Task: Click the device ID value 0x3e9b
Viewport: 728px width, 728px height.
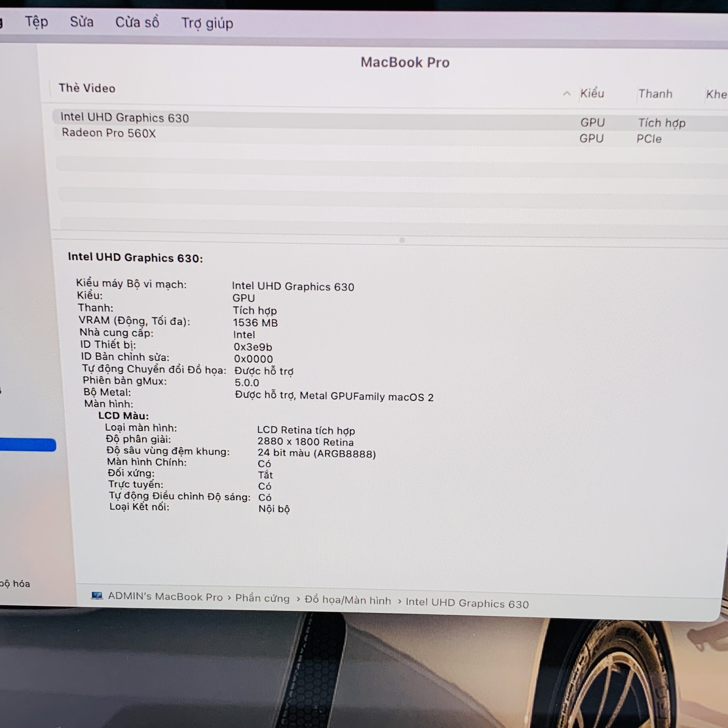Action: (x=253, y=347)
